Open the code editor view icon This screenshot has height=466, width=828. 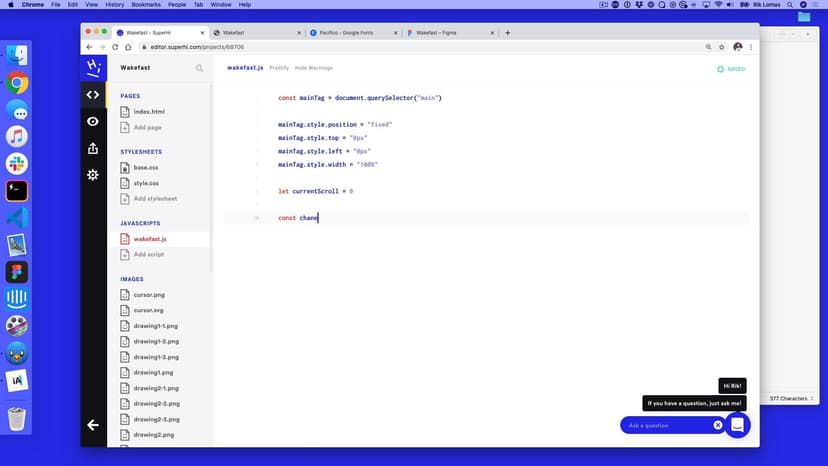click(93, 95)
